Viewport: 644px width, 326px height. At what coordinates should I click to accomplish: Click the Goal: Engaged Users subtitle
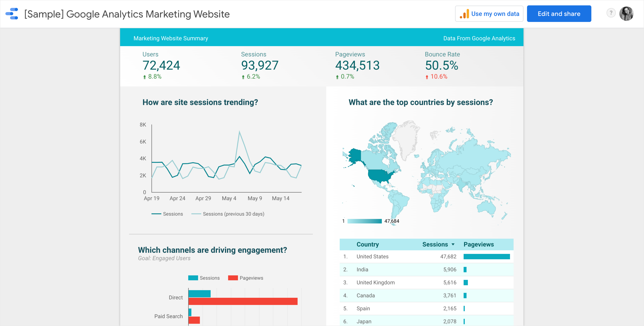point(164,258)
